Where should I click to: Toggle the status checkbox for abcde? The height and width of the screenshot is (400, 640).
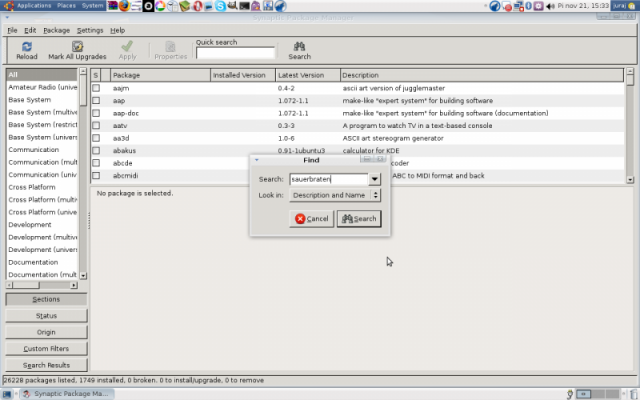click(x=96, y=163)
